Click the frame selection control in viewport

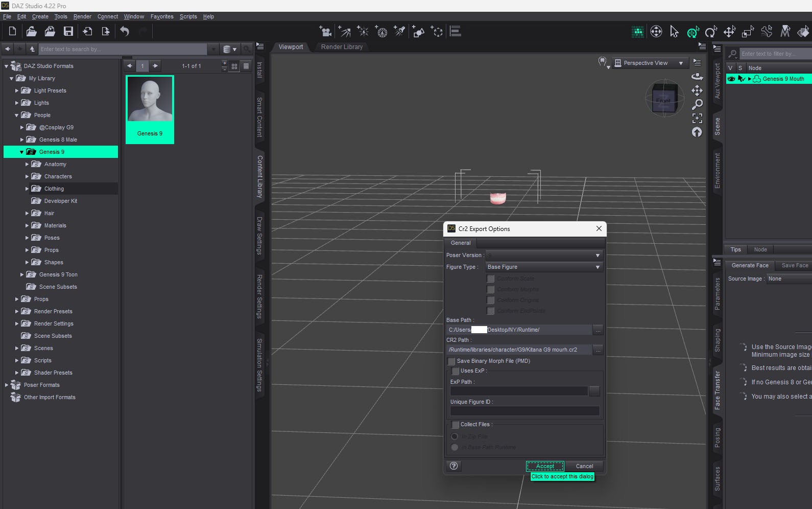point(697,118)
